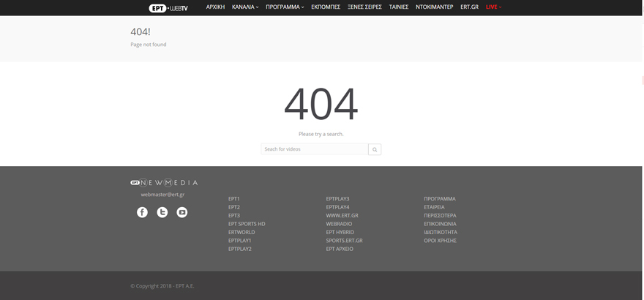
Task: Open the LIVE dropdown menu
Action: [x=493, y=7]
